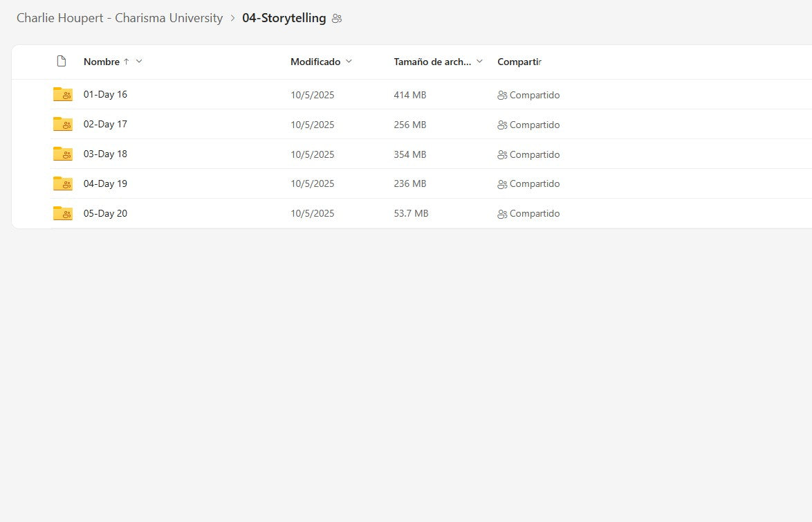Open the 01-Day 16 folder icon

(x=62, y=95)
